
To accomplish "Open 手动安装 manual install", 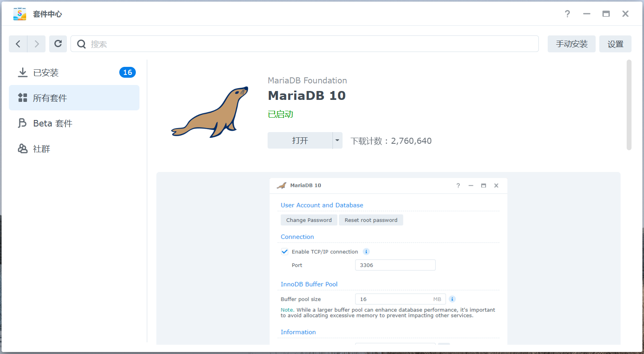I will (571, 44).
